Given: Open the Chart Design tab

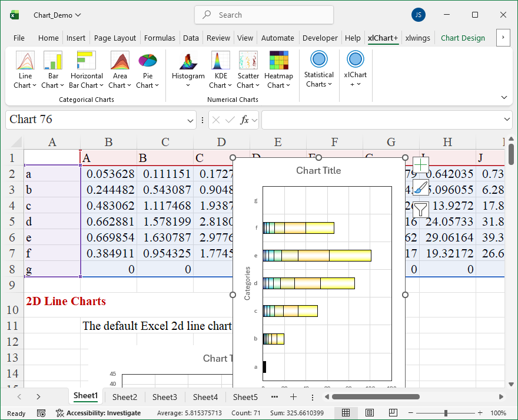Looking at the screenshot, I should [463, 38].
